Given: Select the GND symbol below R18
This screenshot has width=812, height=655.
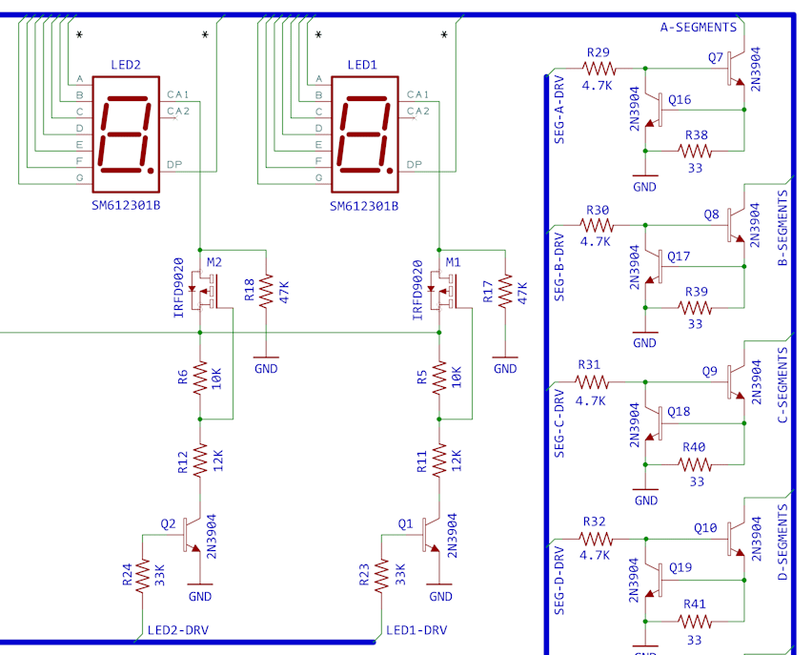Looking at the screenshot, I should [x=266, y=364].
